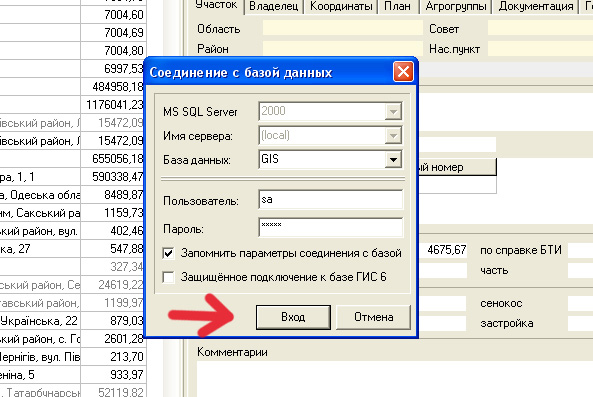
Task: Click the Нас.пункт input field
Action: [x=540, y=48]
